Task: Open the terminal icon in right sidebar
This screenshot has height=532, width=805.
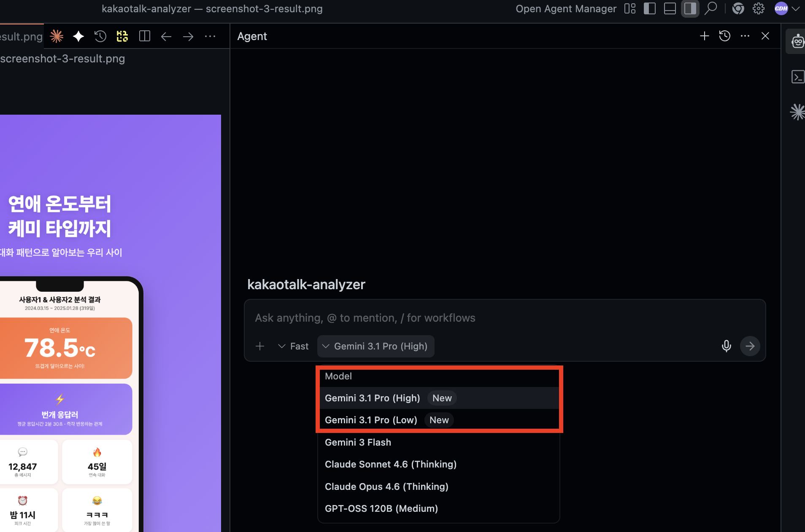Action: coord(798,77)
